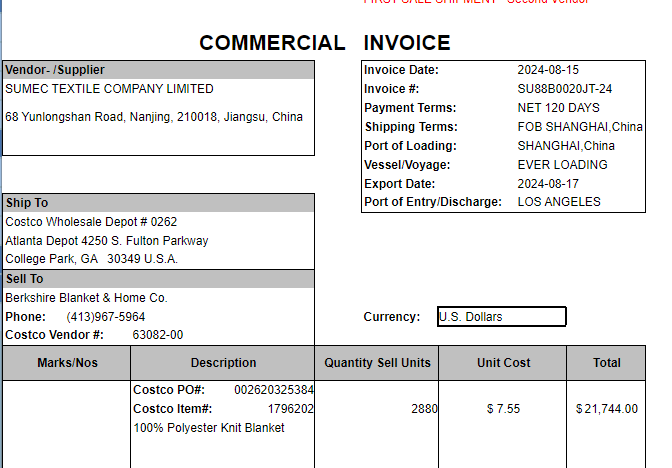The image size is (672, 468).
Task: Select the SHANGHAI,China port of loading value
Action: [566, 146]
